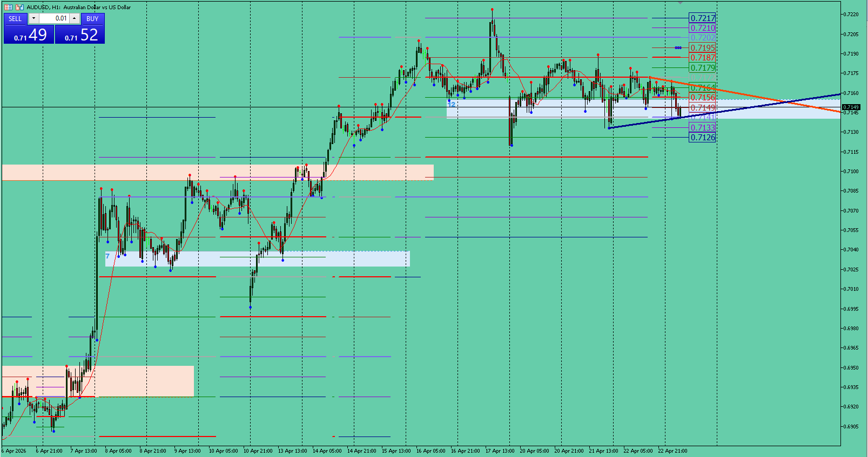This screenshot has width=868, height=457.
Task: Select the 0.7210 price level label
Action: coord(703,28)
